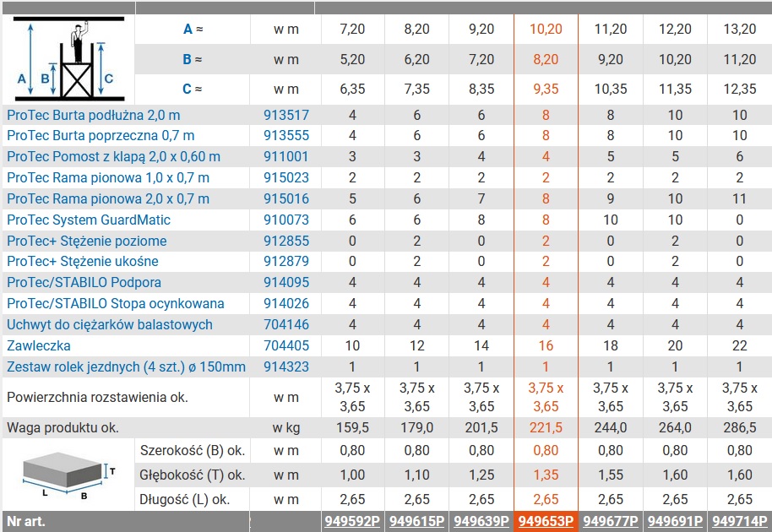Click the 'Powierzchnia rozstawienia ok.' label
Screen dimensions: 772x532
pos(97,397)
